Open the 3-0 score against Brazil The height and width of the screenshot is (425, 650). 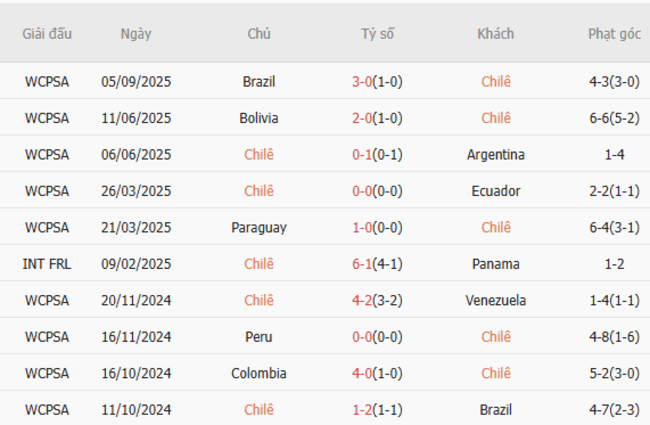point(362,82)
